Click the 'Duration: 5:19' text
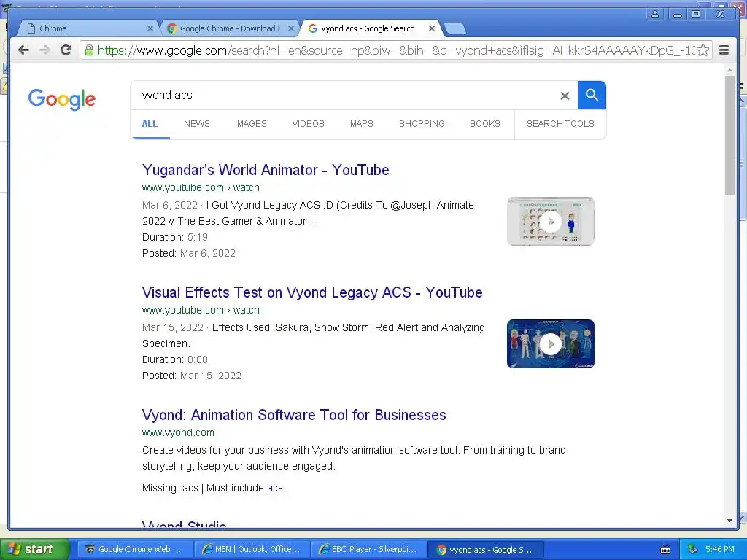Viewport: 747px width, 560px height. (175, 237)
